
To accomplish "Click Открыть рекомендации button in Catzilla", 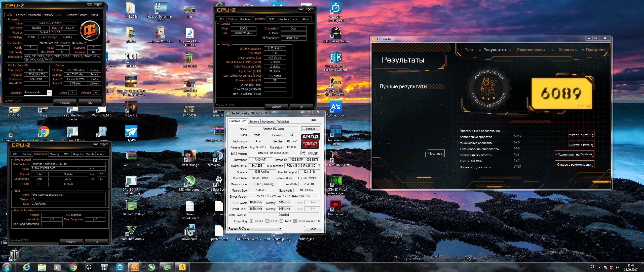I will tap(574, 165).
